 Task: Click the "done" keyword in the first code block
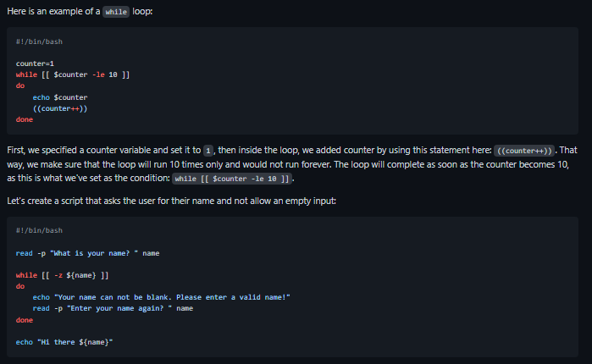tap(25, 119)
